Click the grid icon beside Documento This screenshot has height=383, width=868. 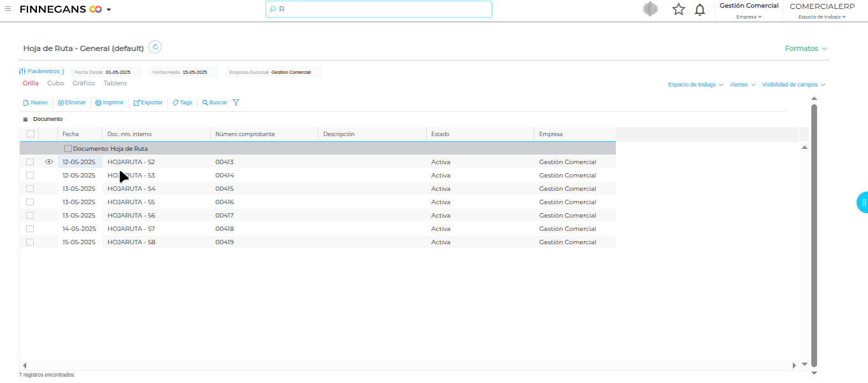25,120
